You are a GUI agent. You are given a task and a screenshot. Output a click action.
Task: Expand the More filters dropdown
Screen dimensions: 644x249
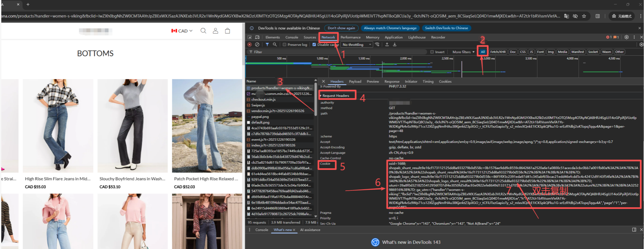(463, 52)
